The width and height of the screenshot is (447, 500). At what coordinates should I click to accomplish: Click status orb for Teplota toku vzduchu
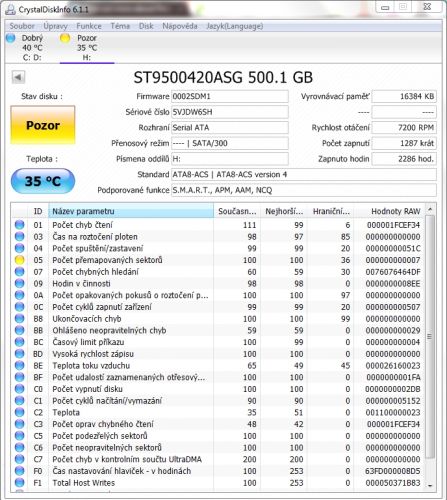(x=20, y=365)
